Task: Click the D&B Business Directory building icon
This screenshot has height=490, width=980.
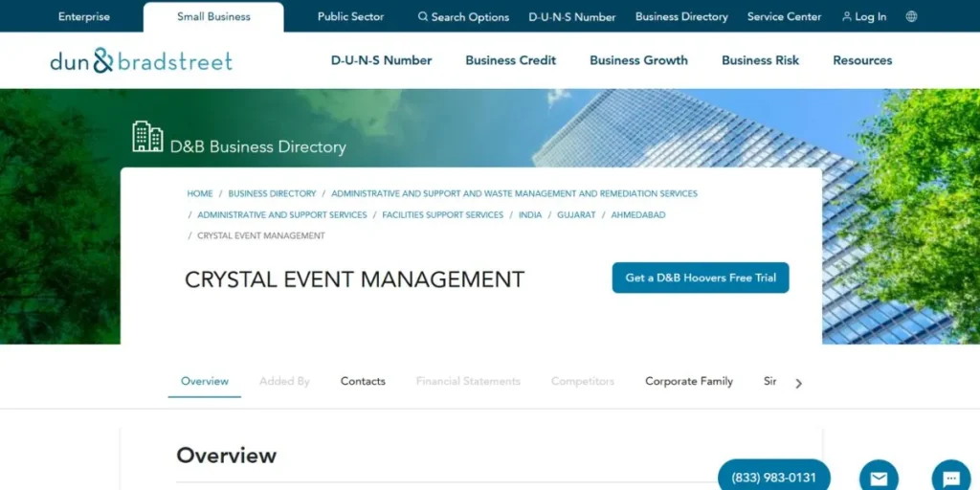Action: pos(147,136)
